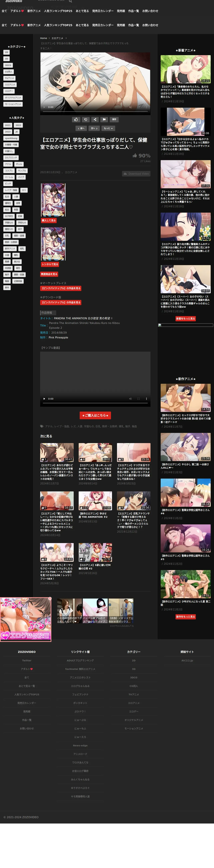Viewport: 214px width, 868px height.
Task: Click the Twitter link in the footer
Action: [x=27, y=660]
